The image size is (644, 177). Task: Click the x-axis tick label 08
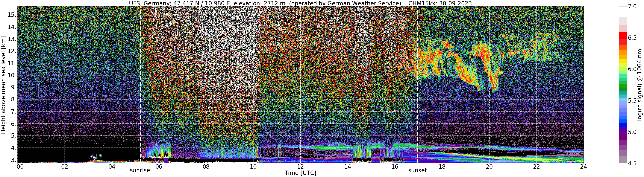click(206, 167)
